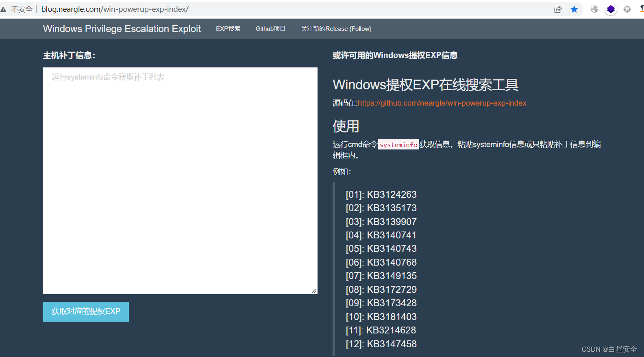Open the purple diamond extension icon

611,9
